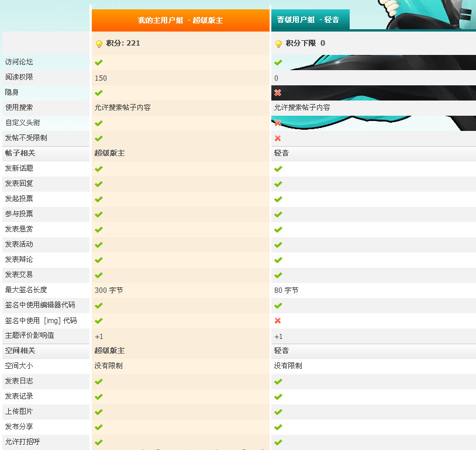Click 发表回复 checkmark in 轻音 column

(x=278, y=184)
